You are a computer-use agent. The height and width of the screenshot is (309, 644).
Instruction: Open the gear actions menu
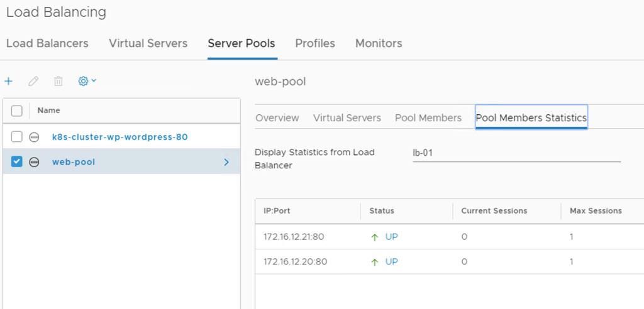87,81
